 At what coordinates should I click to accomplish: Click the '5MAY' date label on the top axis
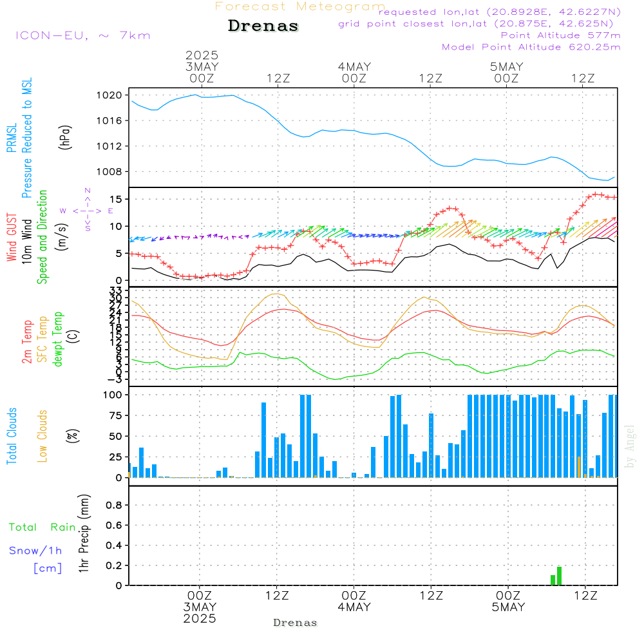pos(507,66)
